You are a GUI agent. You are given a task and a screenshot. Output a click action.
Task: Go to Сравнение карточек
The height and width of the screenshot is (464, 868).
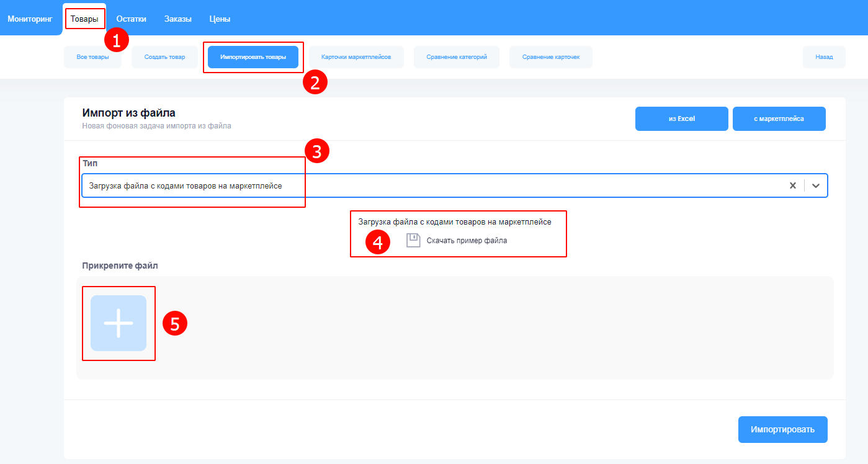550,57
